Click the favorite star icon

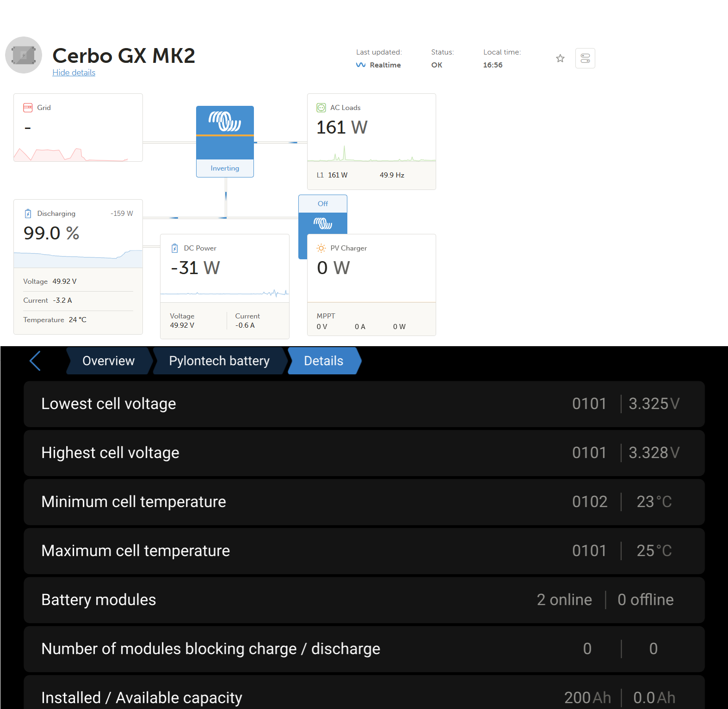click(560, 58)
